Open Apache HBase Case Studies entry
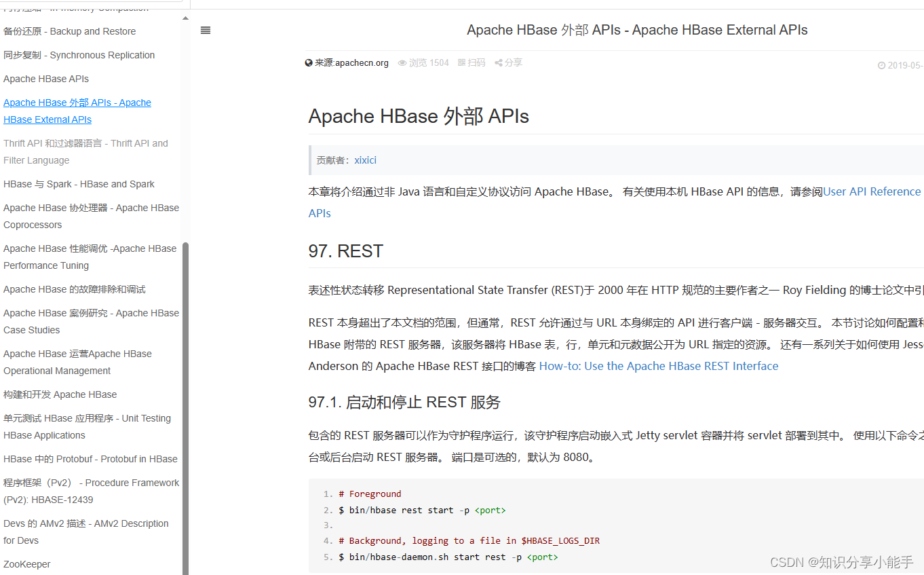Image resolution: width=924 pixels, height=575 pixels. 91,321
